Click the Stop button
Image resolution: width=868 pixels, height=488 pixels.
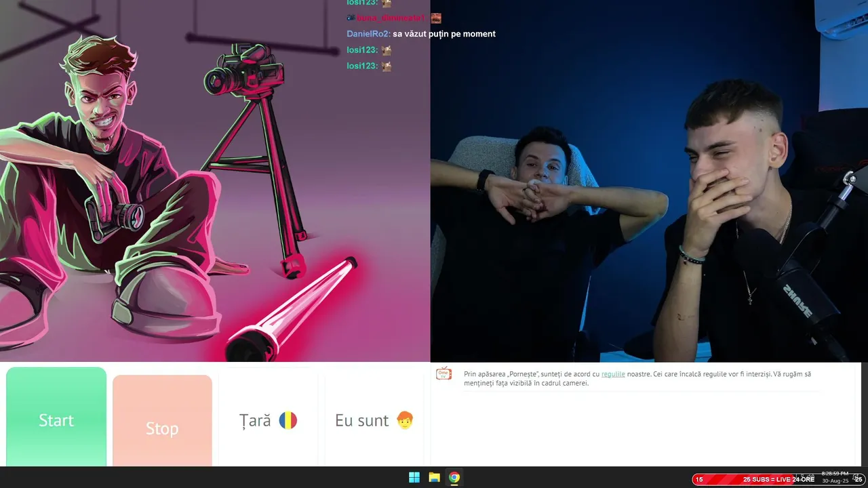point(162,421)
